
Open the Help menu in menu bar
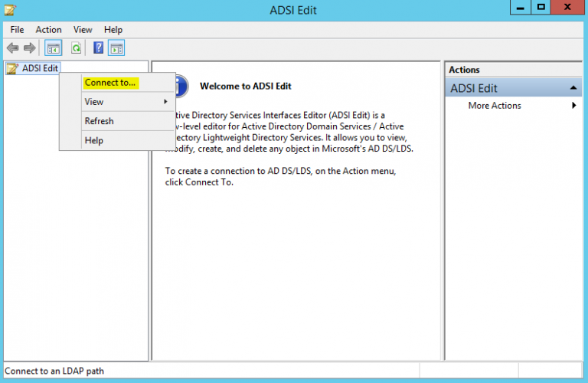tap(113, 30)
